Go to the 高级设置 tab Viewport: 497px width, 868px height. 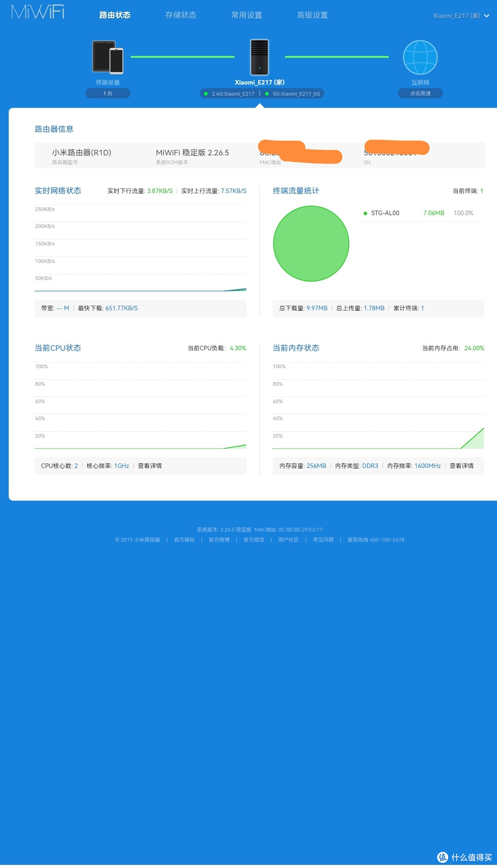[312, 15]
